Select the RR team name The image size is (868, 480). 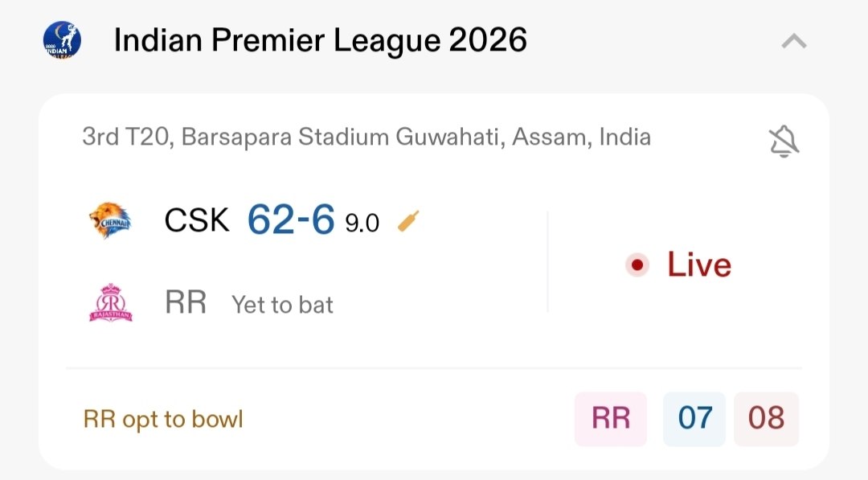186,303
